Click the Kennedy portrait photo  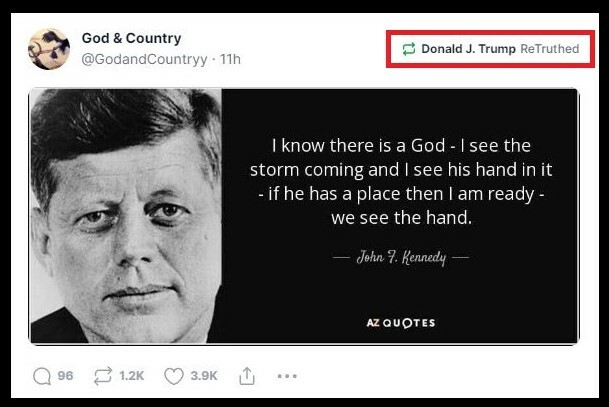tap(125, 216)
